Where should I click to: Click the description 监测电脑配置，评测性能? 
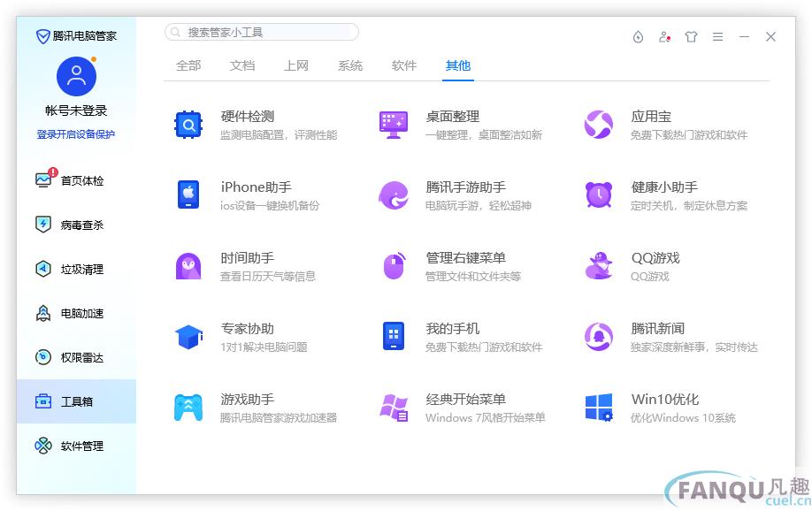coord(279,135)
